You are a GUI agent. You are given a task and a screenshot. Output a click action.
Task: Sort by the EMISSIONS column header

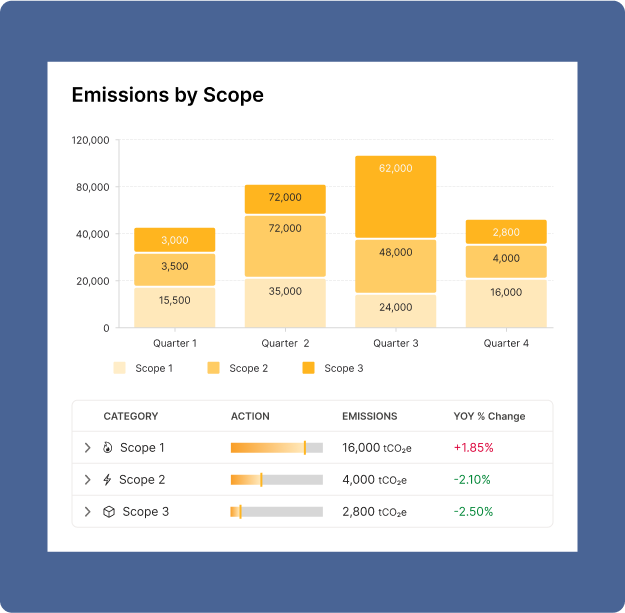[369, 416]
